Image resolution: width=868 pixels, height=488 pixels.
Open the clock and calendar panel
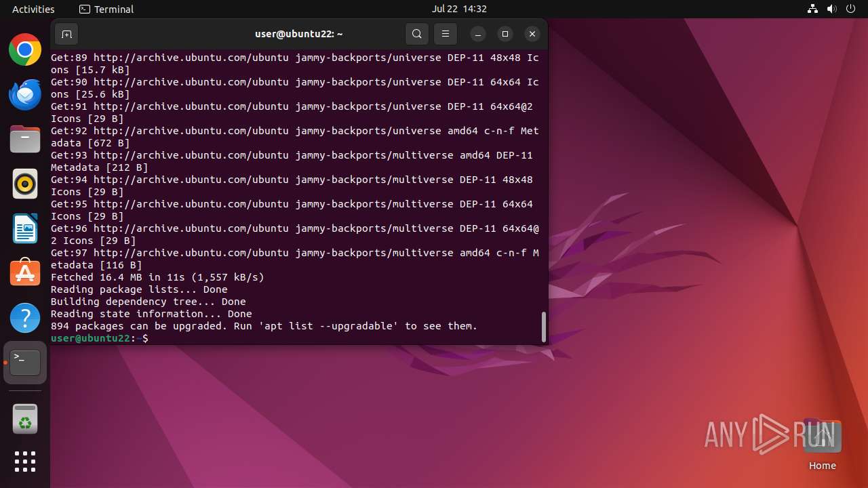click(x=459, y=9)
